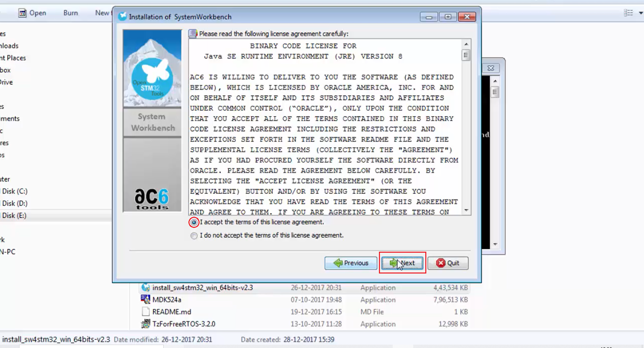This screenshot has height=348, width=644.
Task: Select Disk (D:) in the navigation pane
Action: [x=15, y=203]
